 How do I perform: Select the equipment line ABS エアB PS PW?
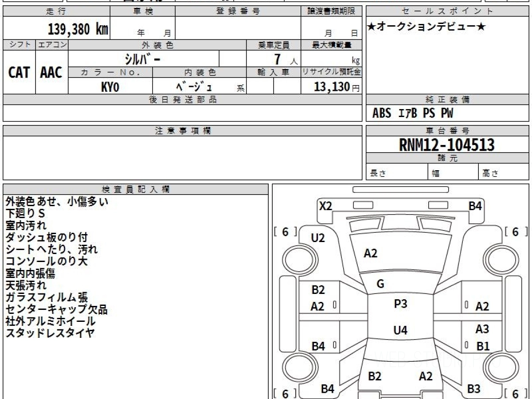(x=413, y=113)
